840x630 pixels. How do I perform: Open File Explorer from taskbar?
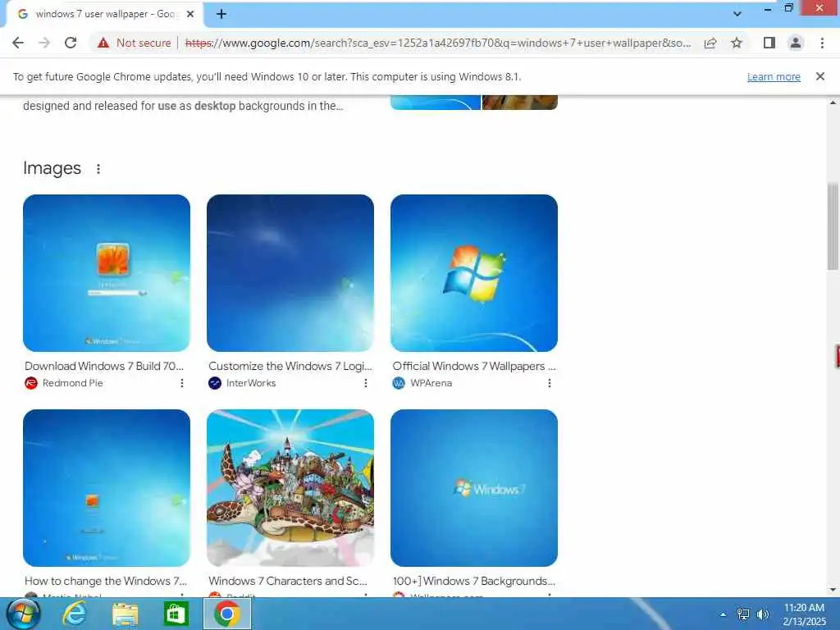[125, 614]
